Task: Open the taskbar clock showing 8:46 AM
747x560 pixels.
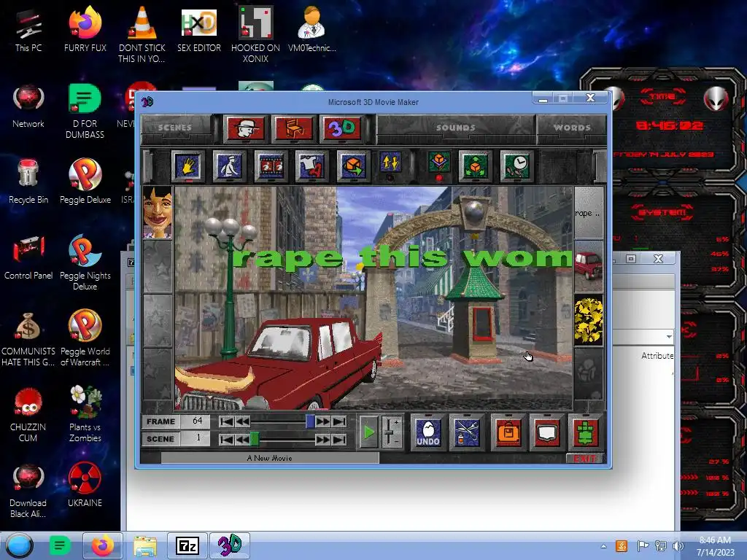Action: [x=715, y=546]
